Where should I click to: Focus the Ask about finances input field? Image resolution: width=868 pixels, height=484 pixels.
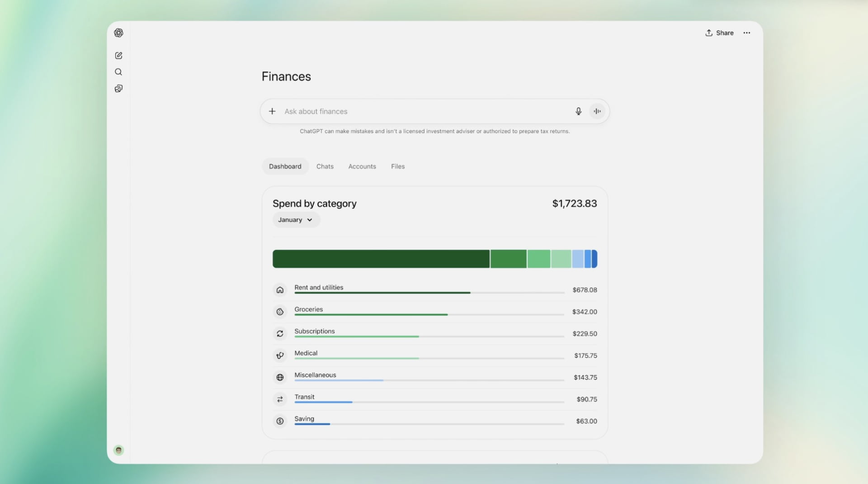click(425, 111)
